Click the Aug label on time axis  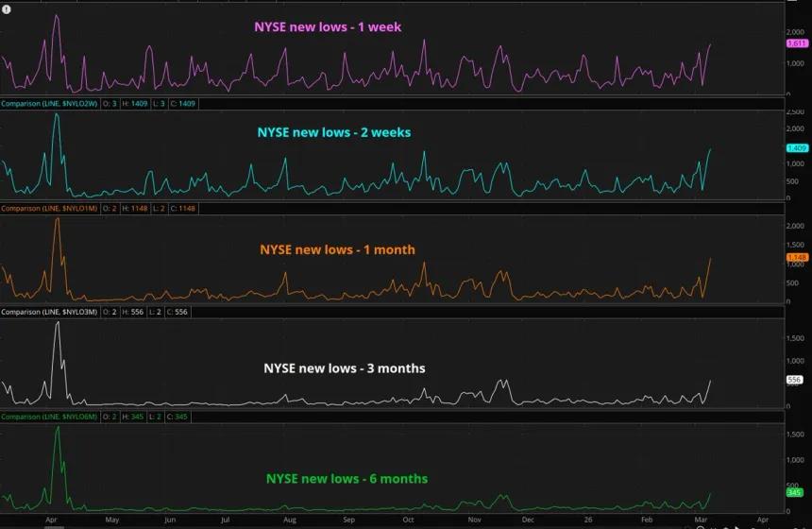tap(290, 520)
